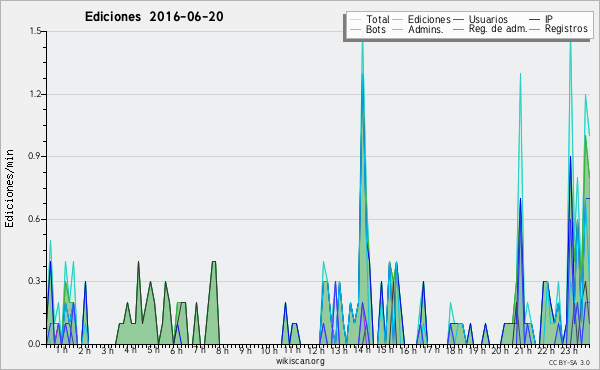The image size is (600, 370).
Task: Click the '23 h' x-axis label
Action: click(x=569, y=350)
